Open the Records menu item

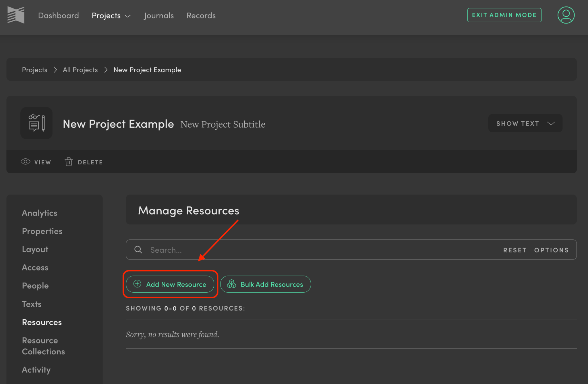tap(201, 16)
